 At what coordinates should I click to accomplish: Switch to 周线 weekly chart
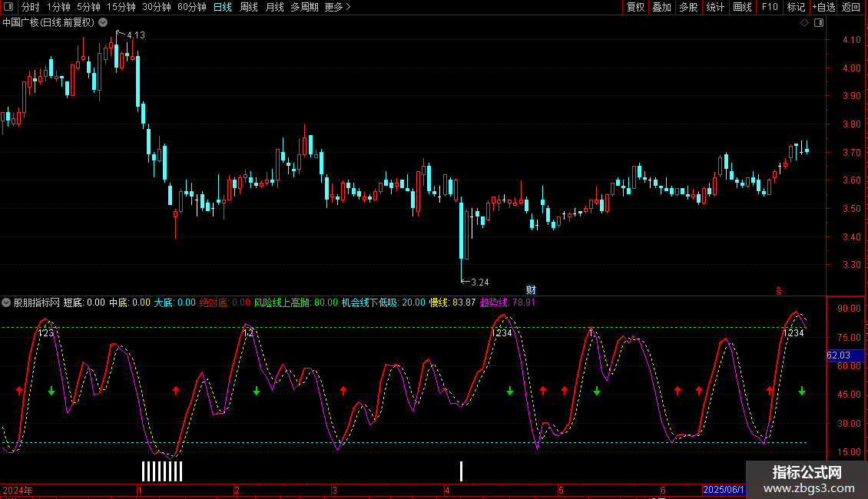tap(249, 7)
